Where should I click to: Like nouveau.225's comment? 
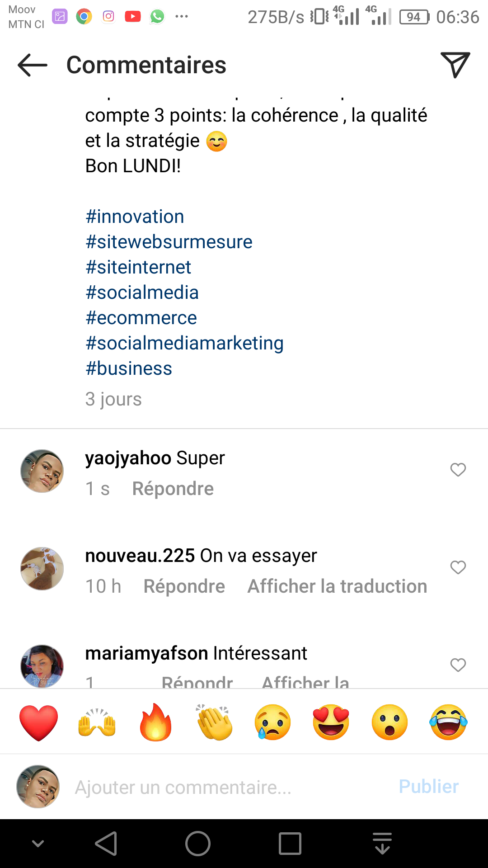pos(458,567)
